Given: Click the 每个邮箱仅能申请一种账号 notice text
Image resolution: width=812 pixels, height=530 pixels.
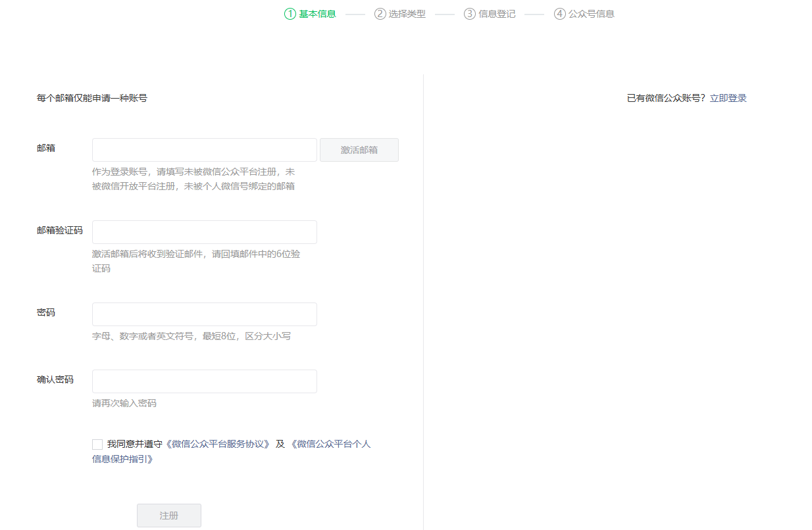Looking at the screenshot, I should click(x=92, y=97).
